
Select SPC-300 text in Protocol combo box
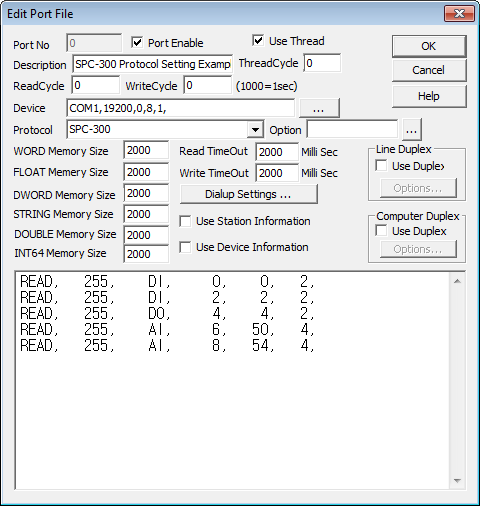pos(90,129)
